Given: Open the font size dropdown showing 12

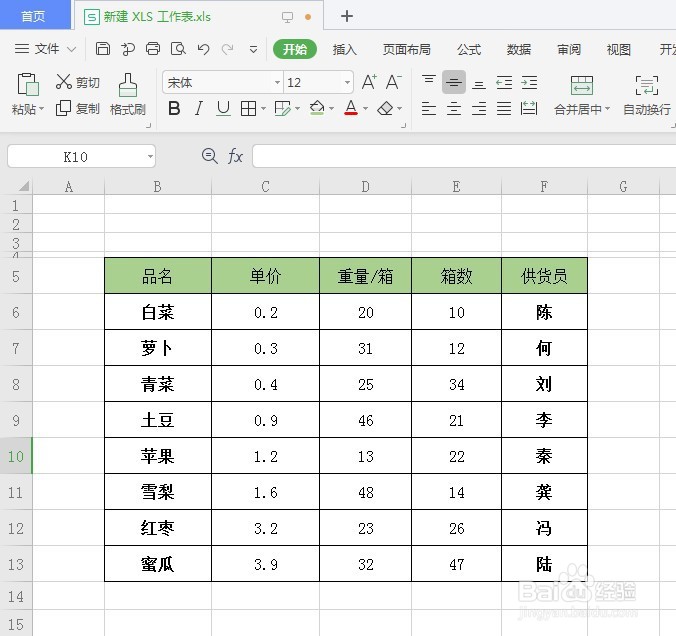Looking at the screenshot, I should tap(347, 82).
